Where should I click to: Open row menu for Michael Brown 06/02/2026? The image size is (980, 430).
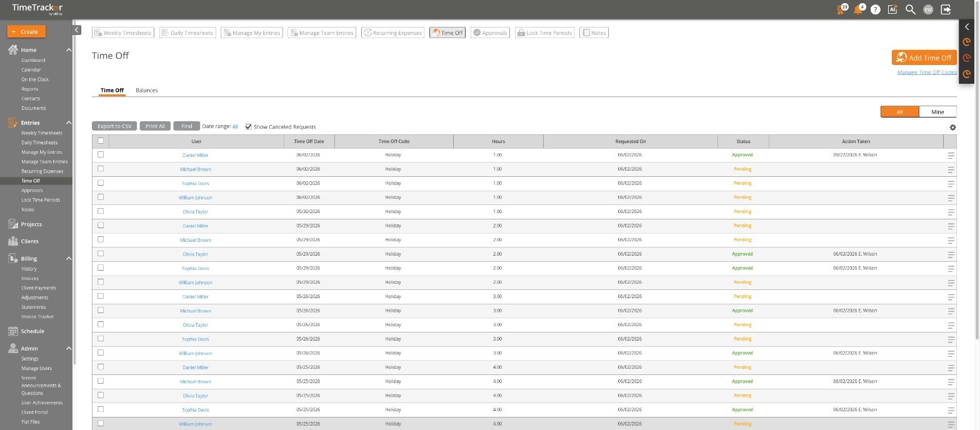tap(951, 169)
